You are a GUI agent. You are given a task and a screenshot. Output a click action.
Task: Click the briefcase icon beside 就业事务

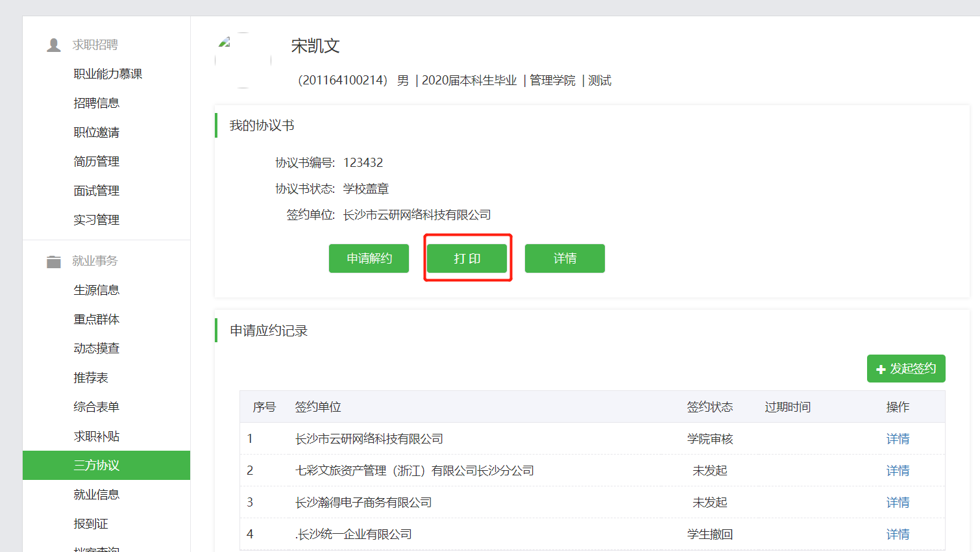[54, 261]
